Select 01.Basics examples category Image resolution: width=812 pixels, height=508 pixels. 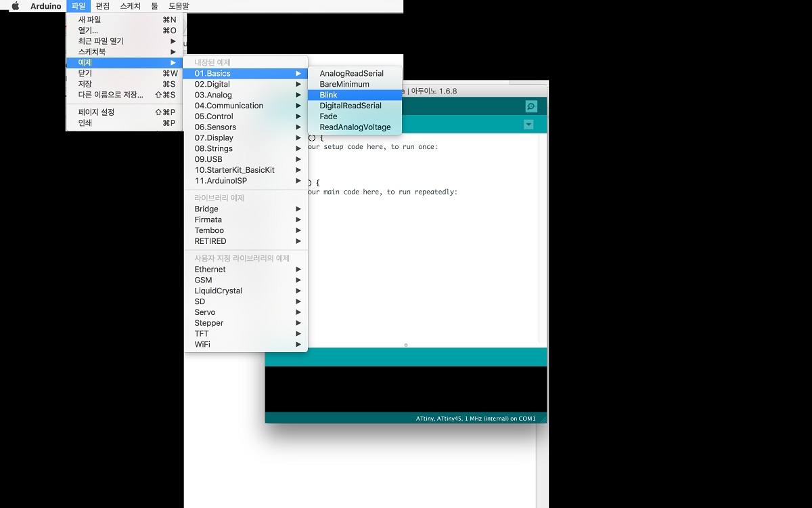(246, 73)
